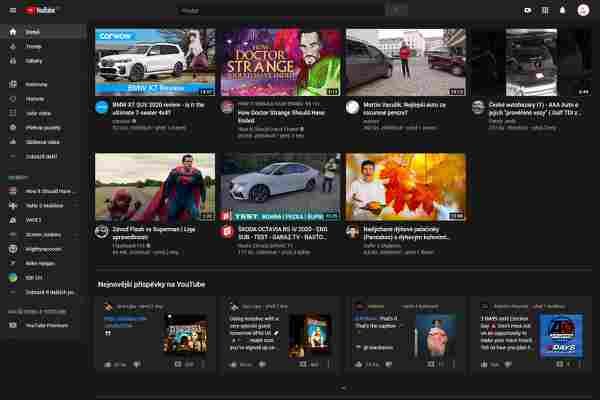Play the Doctor Strange video thumbnail

coord(280,61)
